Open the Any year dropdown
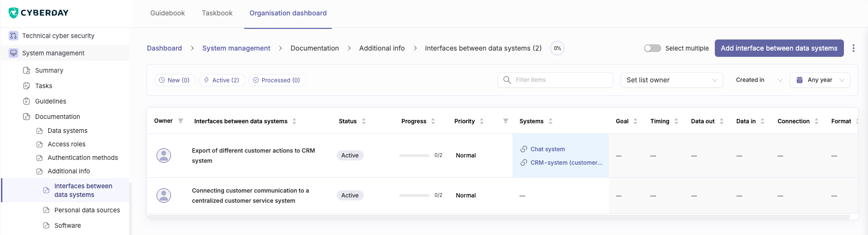 click(x=820, y=80)
